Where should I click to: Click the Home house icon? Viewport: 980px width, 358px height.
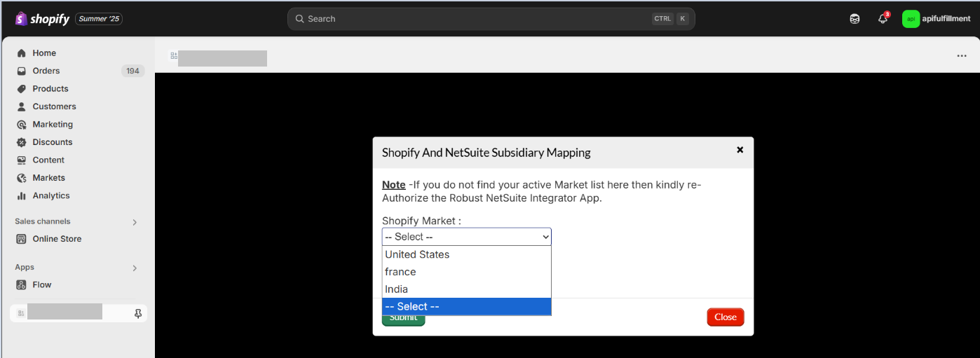coord(21,53)
